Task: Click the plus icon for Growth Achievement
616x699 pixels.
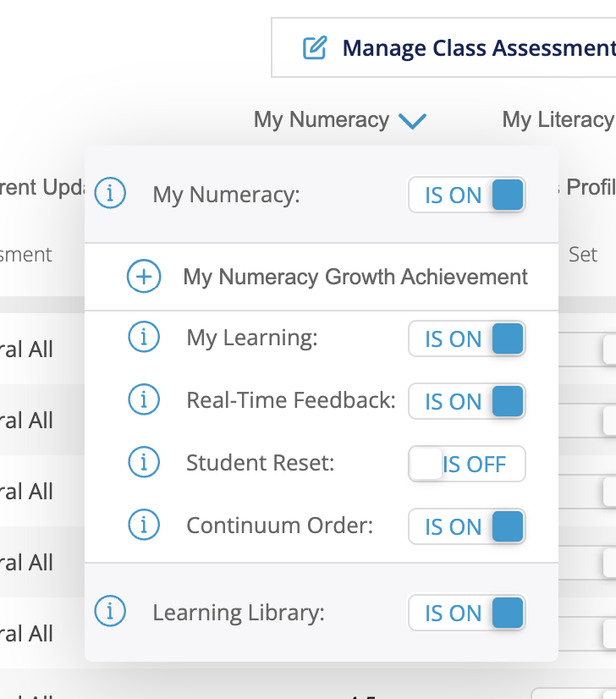Action: click(144, 277)
